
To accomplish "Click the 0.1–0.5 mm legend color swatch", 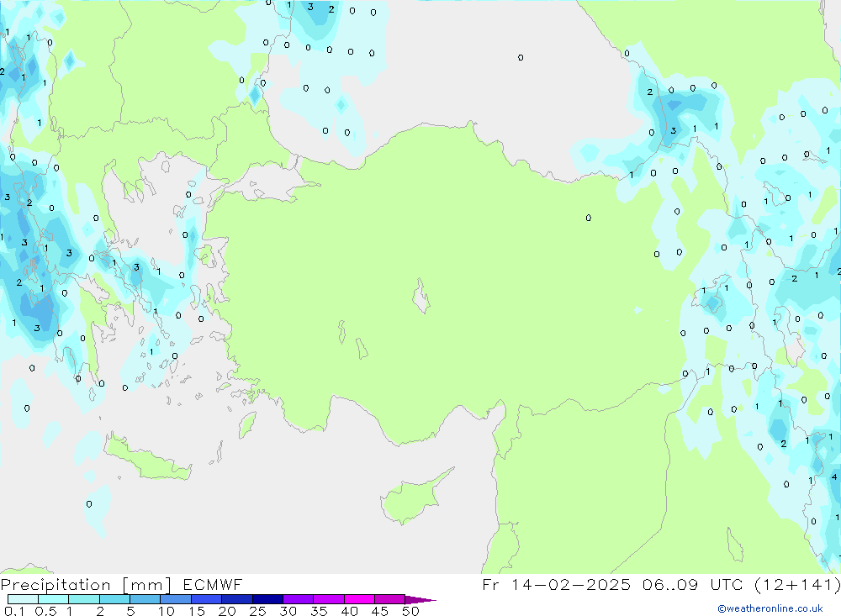I will (x=23, y=599).
